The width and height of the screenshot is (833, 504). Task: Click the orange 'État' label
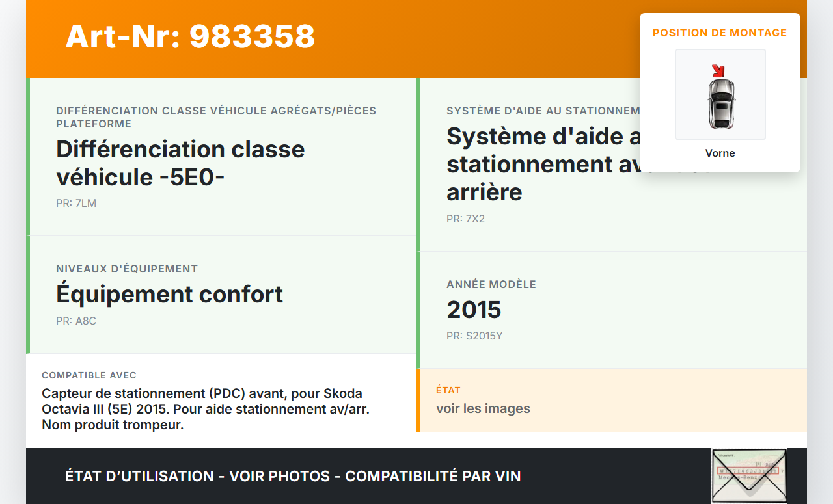point(448,390)
